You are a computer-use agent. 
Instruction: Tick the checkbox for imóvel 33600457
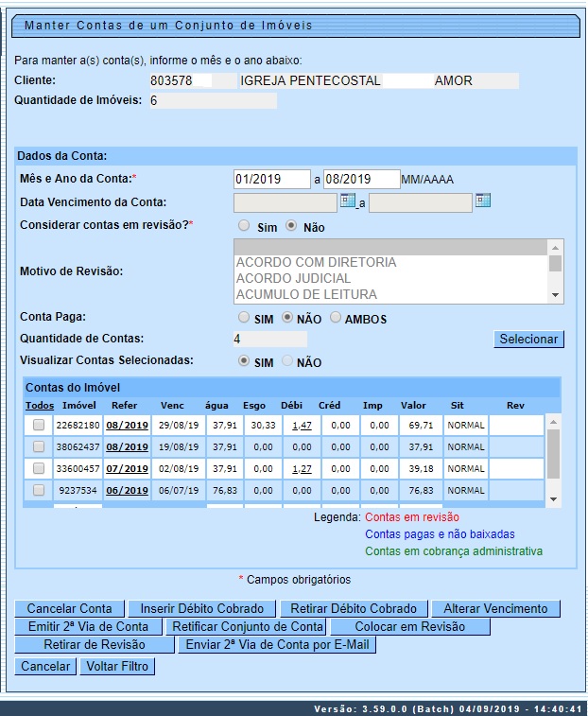point(39,468)
